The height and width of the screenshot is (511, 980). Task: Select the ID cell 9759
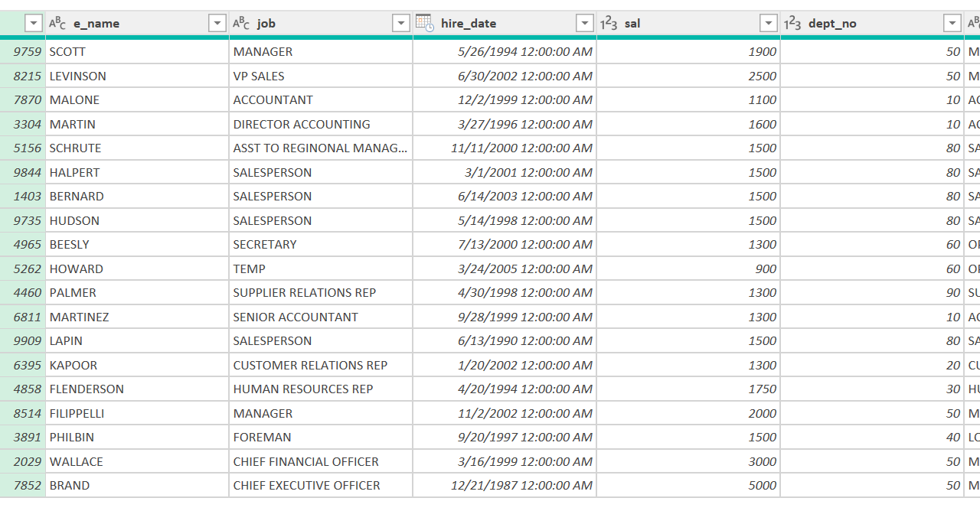click(x=23, y=52)
